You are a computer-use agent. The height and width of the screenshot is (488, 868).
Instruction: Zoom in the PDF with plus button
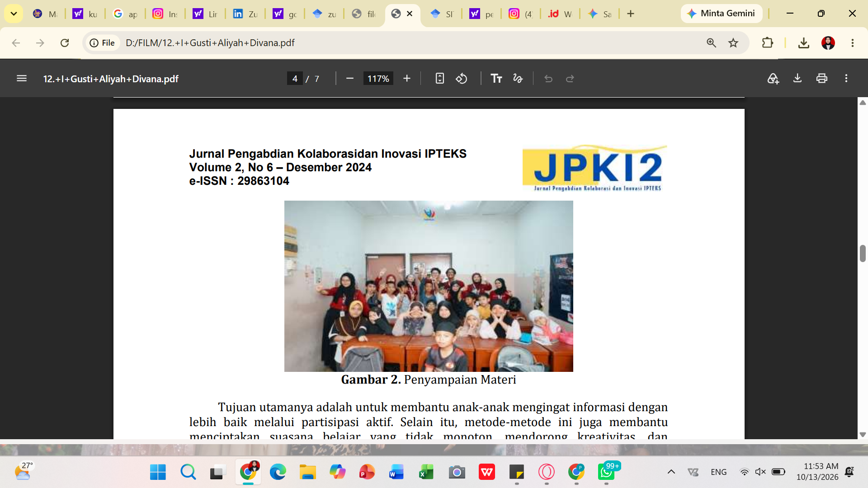407,79
